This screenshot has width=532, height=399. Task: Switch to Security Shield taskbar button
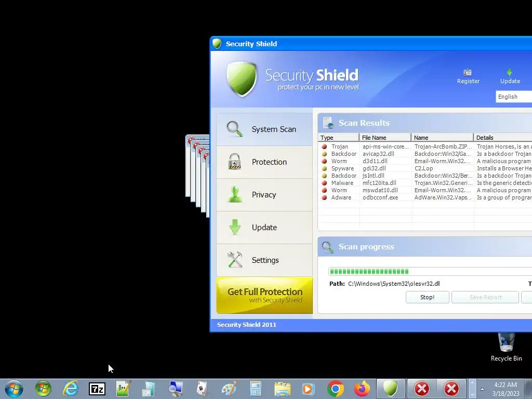click(x=391, y=389)
